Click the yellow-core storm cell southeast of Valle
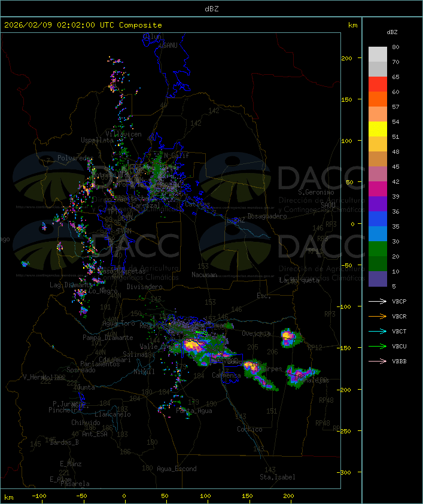This screenshot has width=423, height=504. 193,345
